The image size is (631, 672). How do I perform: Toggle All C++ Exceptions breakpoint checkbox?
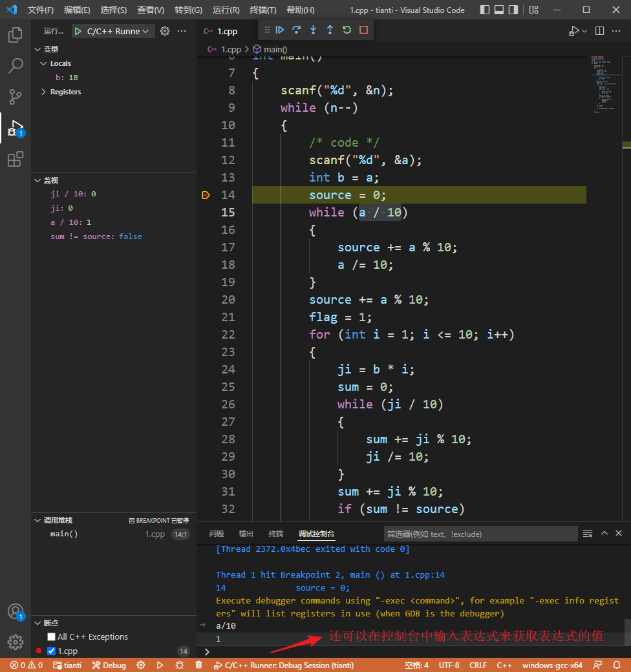[52, 637]
